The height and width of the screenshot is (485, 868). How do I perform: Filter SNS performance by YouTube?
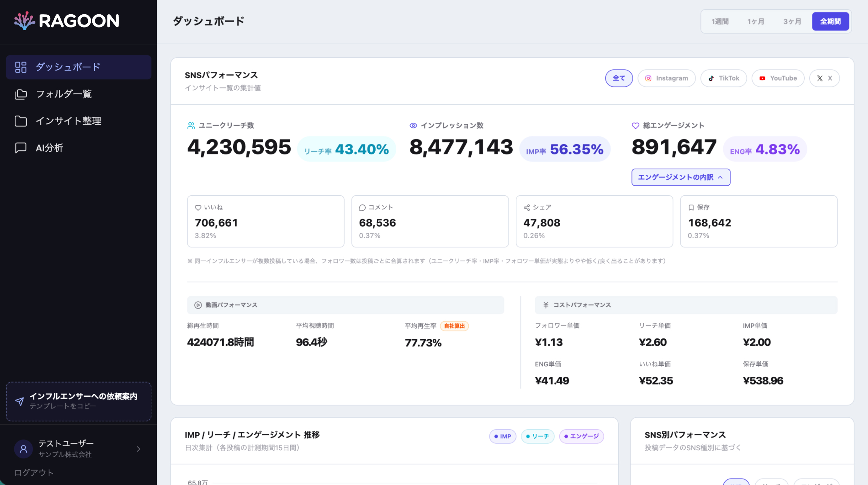778,78
